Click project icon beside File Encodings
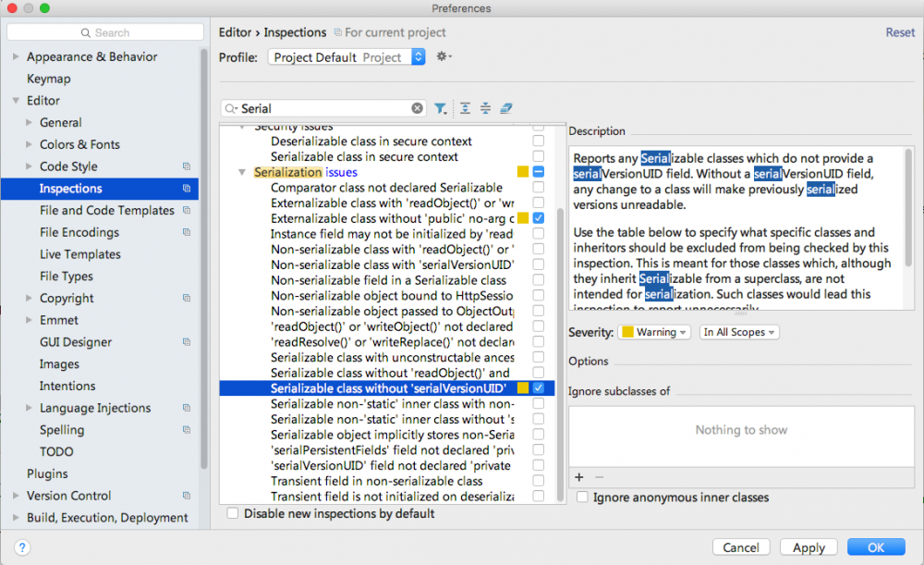The height and width of the screenshot is (565, 924). point(187,232)
